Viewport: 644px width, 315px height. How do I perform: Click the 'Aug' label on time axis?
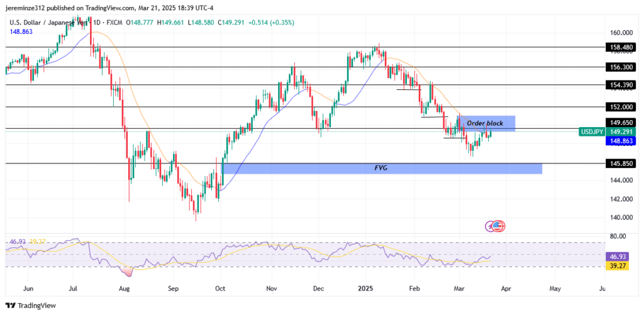pos(124,289)
